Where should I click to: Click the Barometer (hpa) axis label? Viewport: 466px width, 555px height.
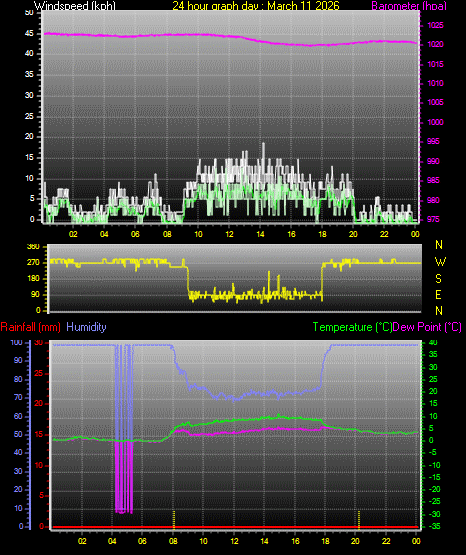pyautogui.click(x=409, y=6)
